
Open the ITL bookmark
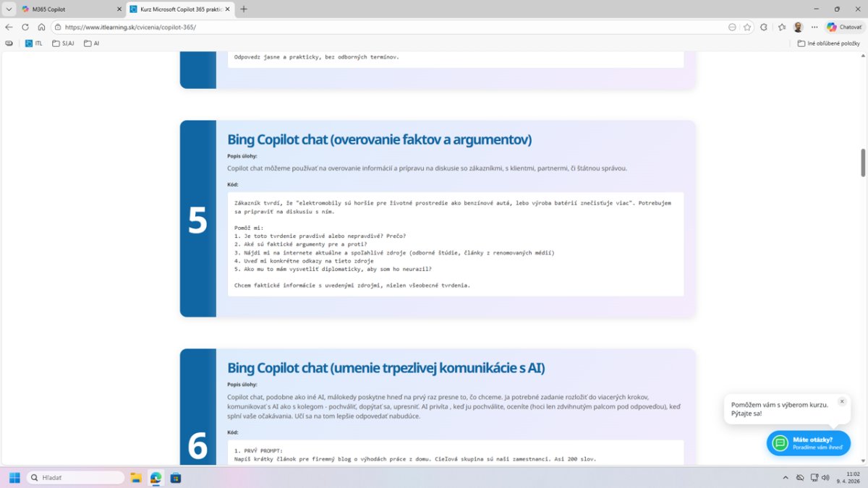pos(34,43)
